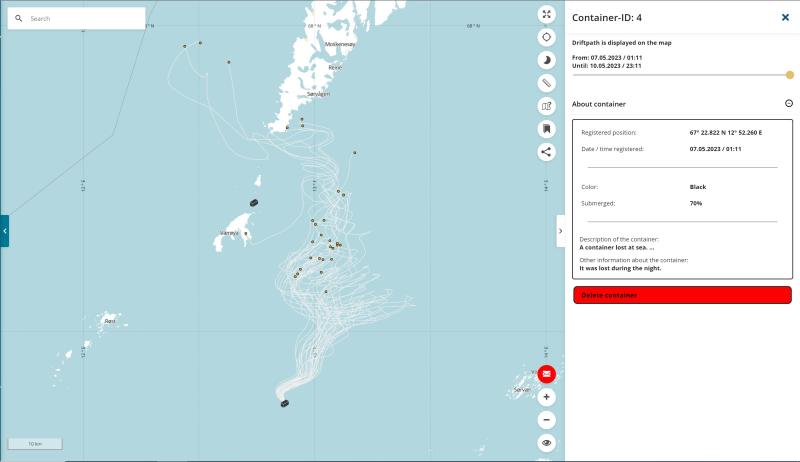Click 'A container lost at sea. ...' description

pos(617,247)
